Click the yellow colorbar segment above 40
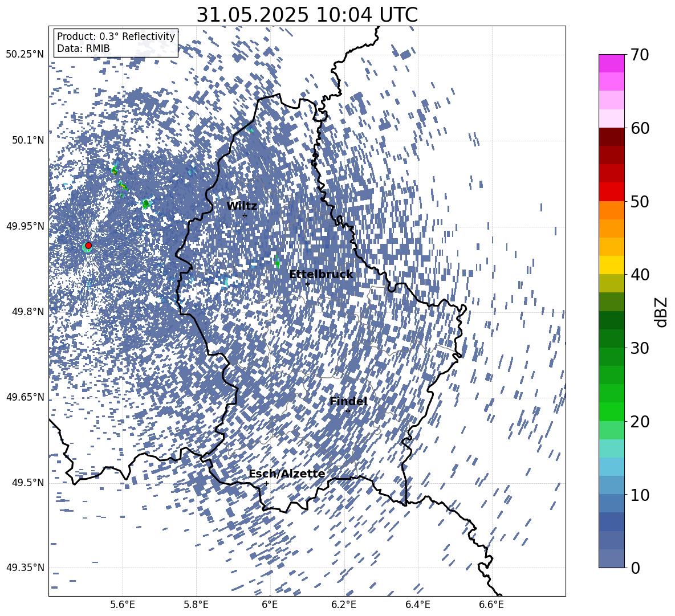Screen dimensions: 675x616 tap(611, 264)
